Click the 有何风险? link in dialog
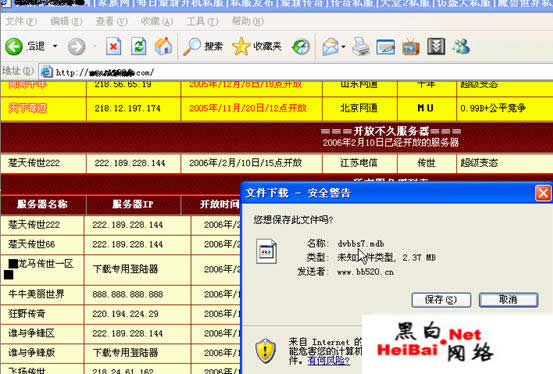 328,361
